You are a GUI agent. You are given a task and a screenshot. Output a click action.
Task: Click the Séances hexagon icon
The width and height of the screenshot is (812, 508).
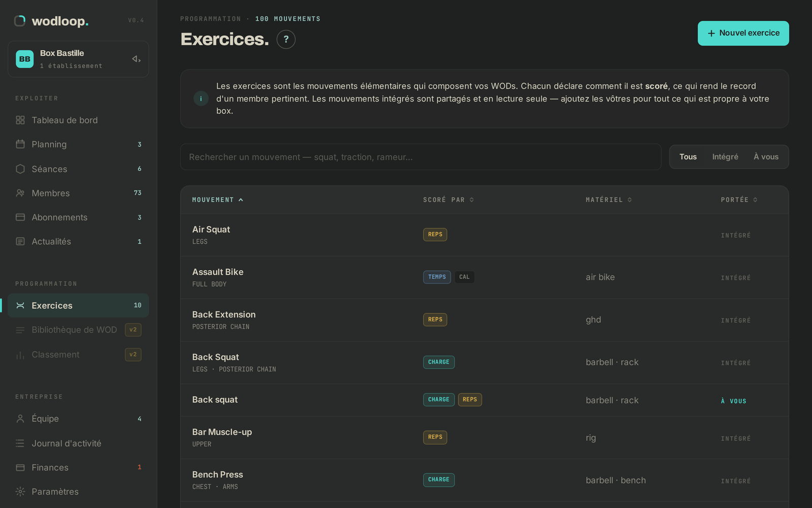[x=20, y=169]
